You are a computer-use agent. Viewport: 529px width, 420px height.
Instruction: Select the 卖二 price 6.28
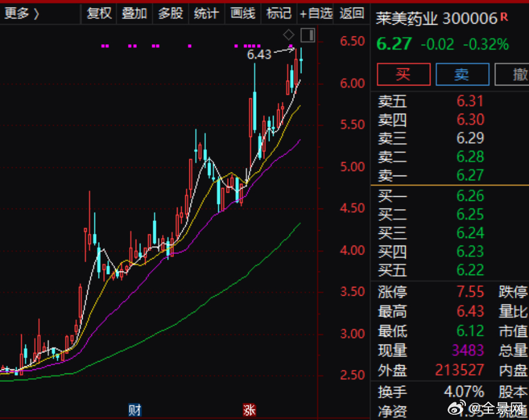(470, 157)
